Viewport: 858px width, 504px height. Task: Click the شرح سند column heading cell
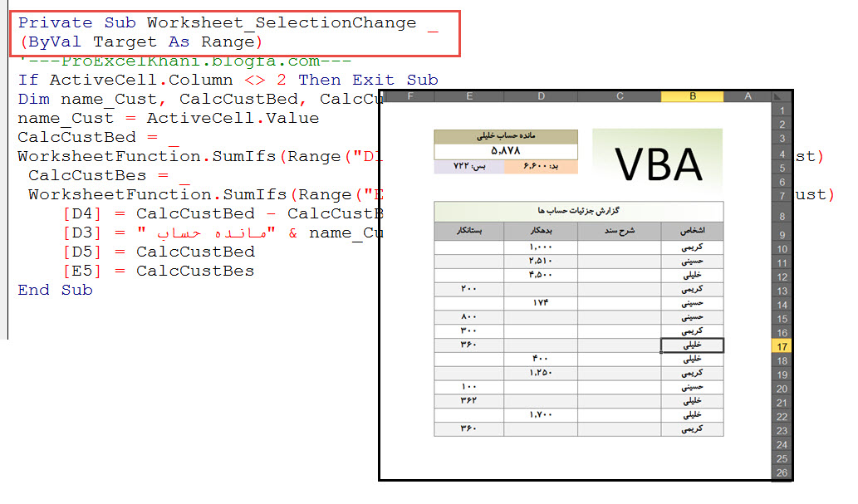tap(619, 232)
